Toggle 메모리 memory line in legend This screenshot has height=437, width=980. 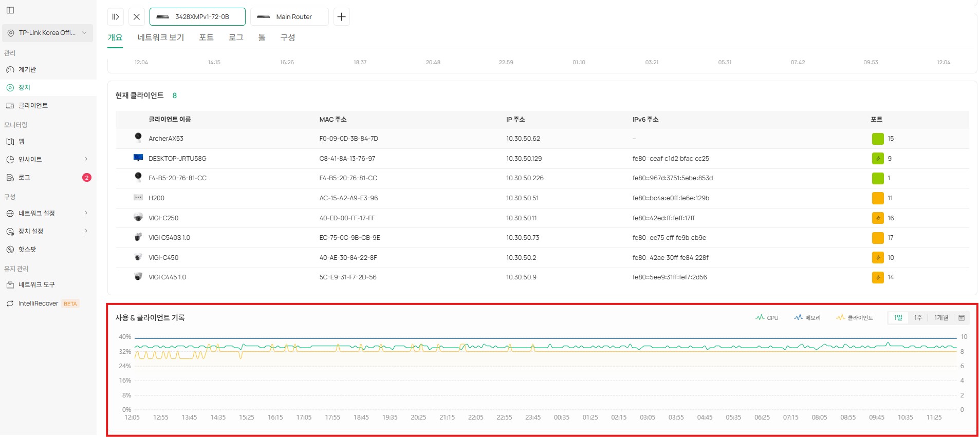click(807, 318)
